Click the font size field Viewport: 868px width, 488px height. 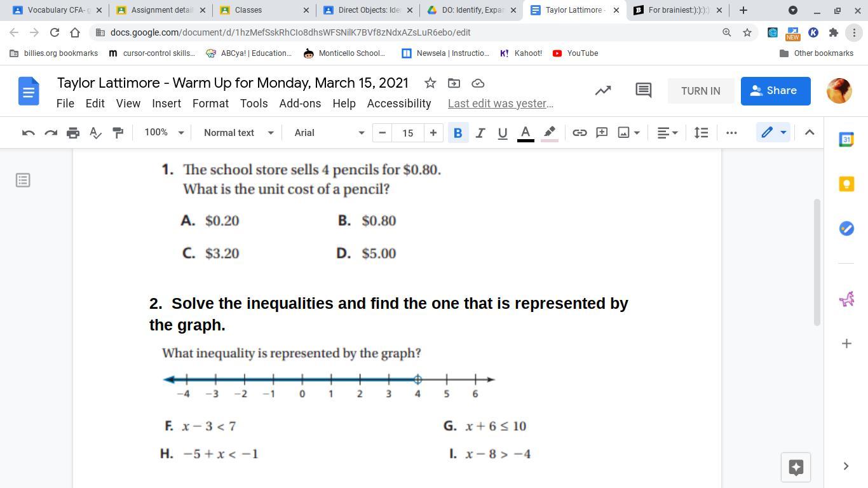coord(407,133)
